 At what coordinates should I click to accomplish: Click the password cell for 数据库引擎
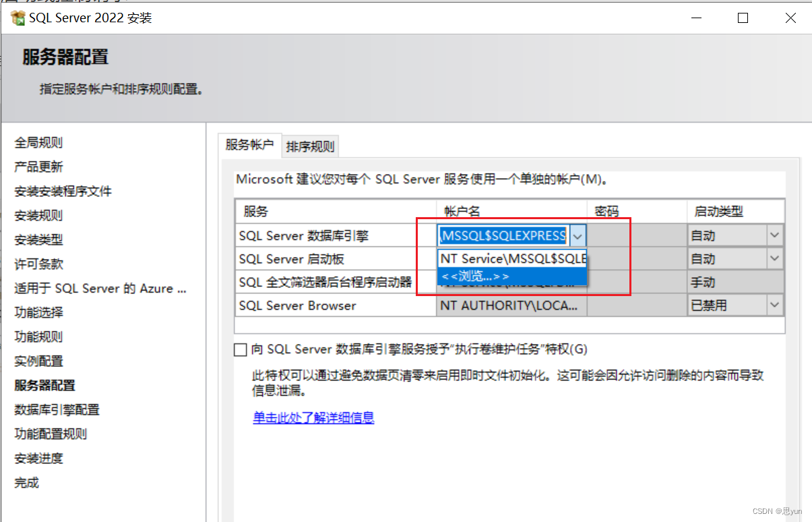tap(637, 235)
